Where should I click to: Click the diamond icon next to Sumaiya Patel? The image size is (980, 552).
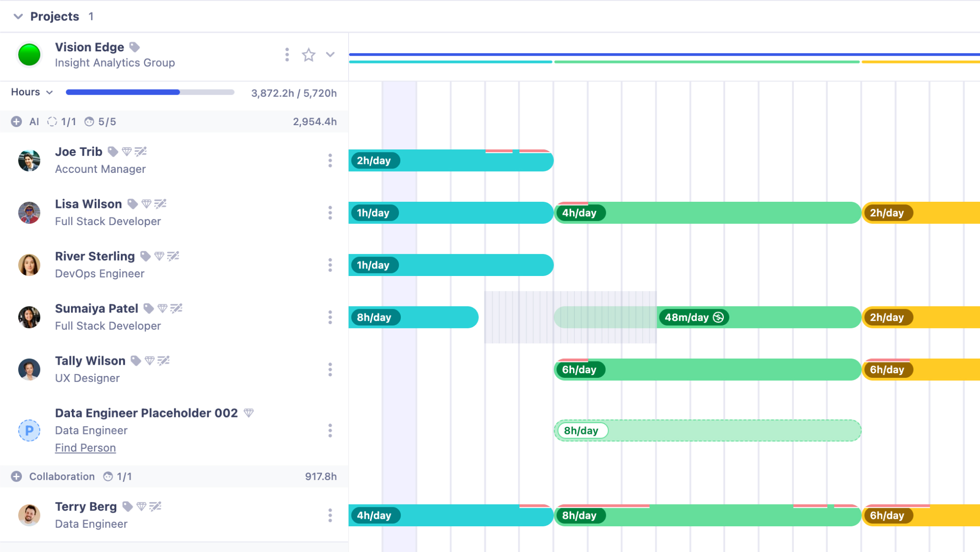162,308
